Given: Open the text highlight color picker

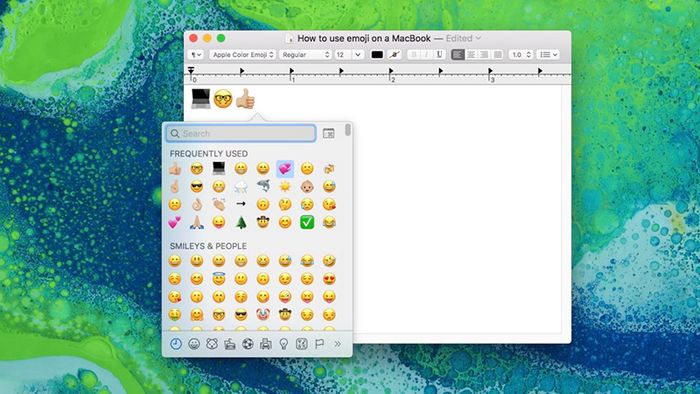Looking at the screenshot, I should click(x=394, y=54).
